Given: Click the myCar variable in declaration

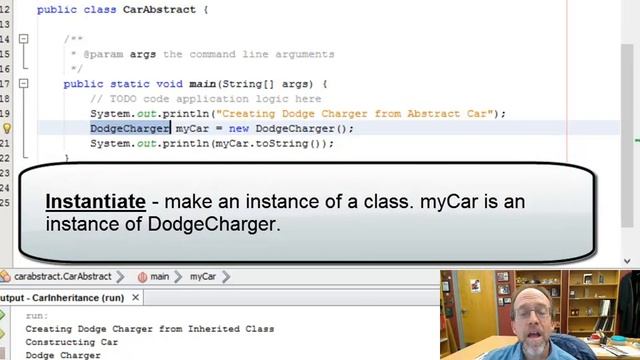Looking at the screenshot, I should click(x=192, y=129).
